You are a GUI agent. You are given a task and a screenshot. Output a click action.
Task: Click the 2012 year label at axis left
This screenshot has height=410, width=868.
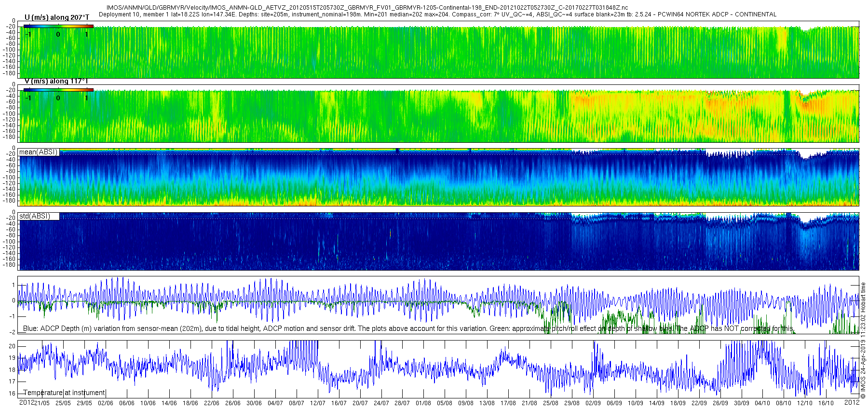click(x=27, y=402)
